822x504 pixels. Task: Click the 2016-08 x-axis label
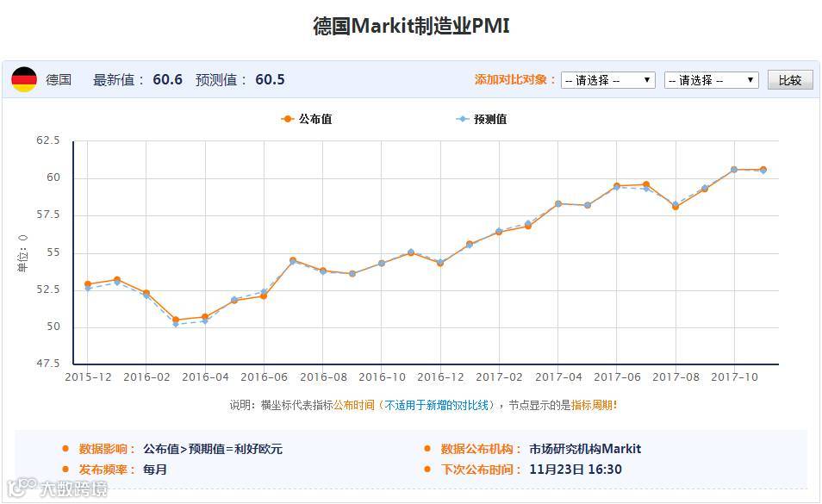[x=323, y=377]
